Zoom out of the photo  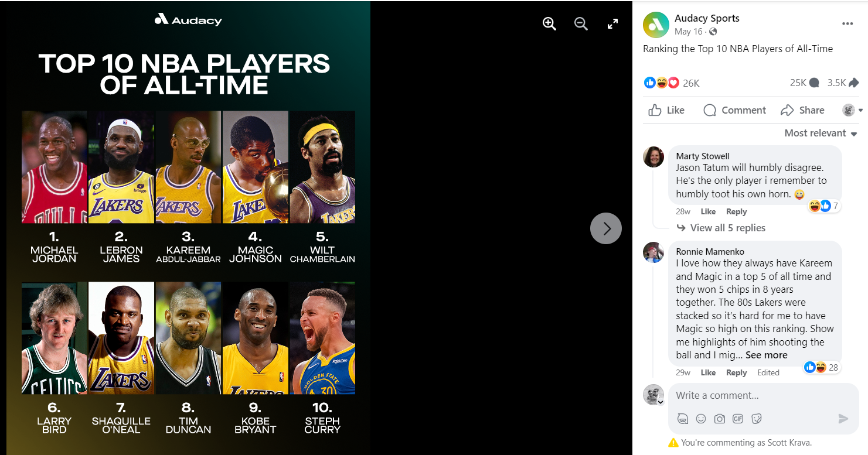[581, 23]
